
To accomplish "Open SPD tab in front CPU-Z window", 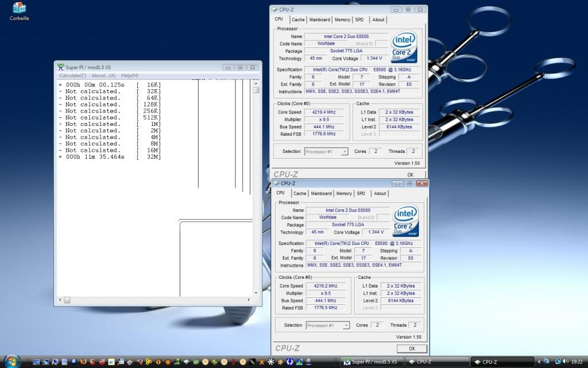I will (361, 193).
